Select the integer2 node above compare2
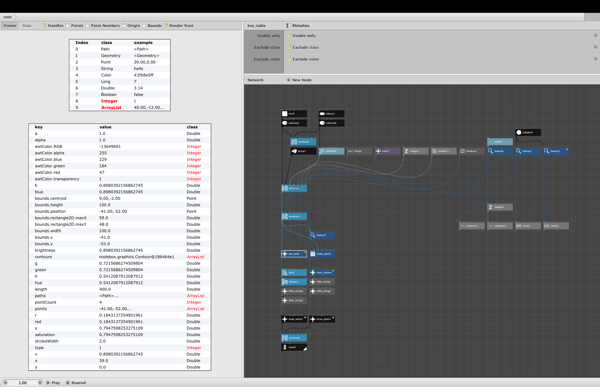Viewport: 600px width, 387px height. (x=500, y=207)
